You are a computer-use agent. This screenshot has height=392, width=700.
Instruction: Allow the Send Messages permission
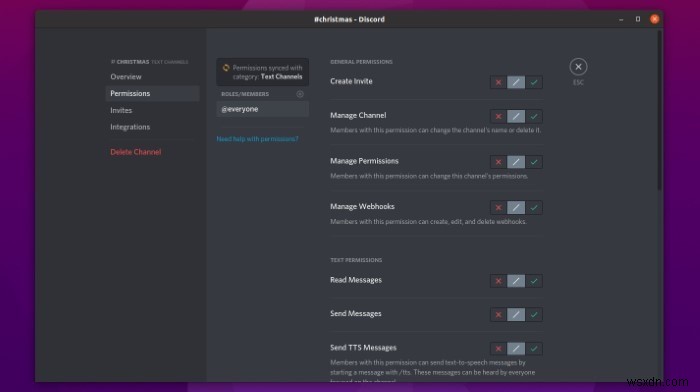pos(534,315)
